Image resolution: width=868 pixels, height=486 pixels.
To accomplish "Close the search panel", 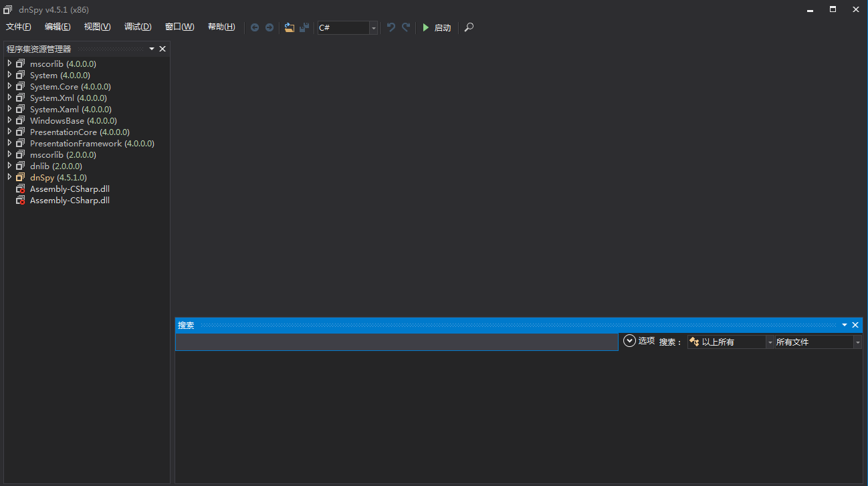I will pos(855,325).
